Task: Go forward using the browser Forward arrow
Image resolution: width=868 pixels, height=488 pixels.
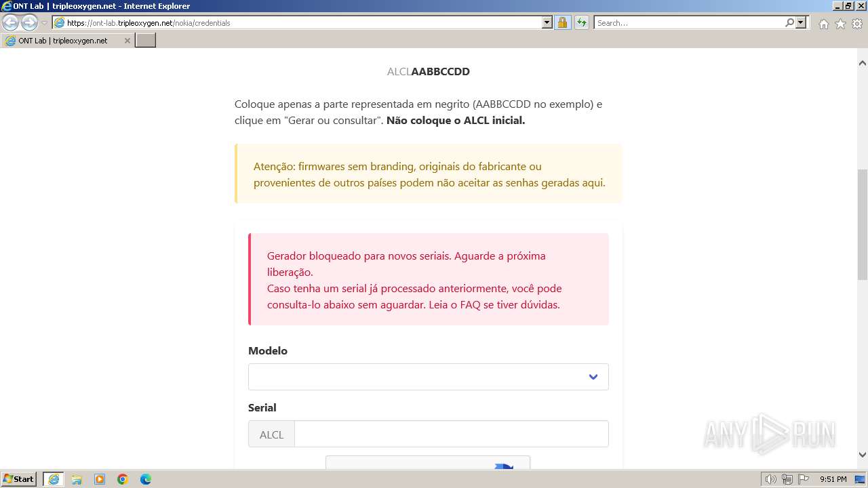Action: pyautogui.click(x=29, y=23)
